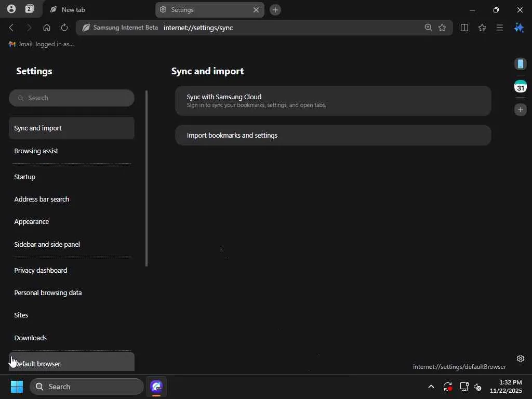Click the Windows taskbar Search box
The width and height of the screenshot is (532, 399).
[87, 387]
